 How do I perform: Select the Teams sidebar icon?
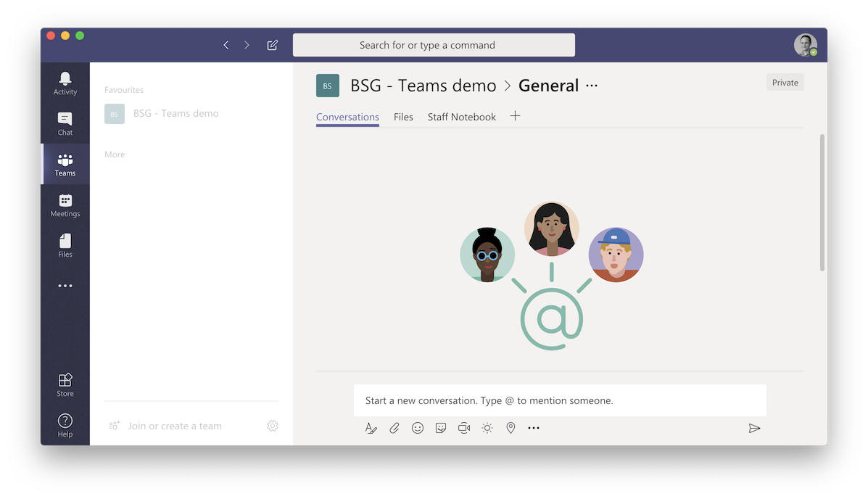[x=65, y=165]
